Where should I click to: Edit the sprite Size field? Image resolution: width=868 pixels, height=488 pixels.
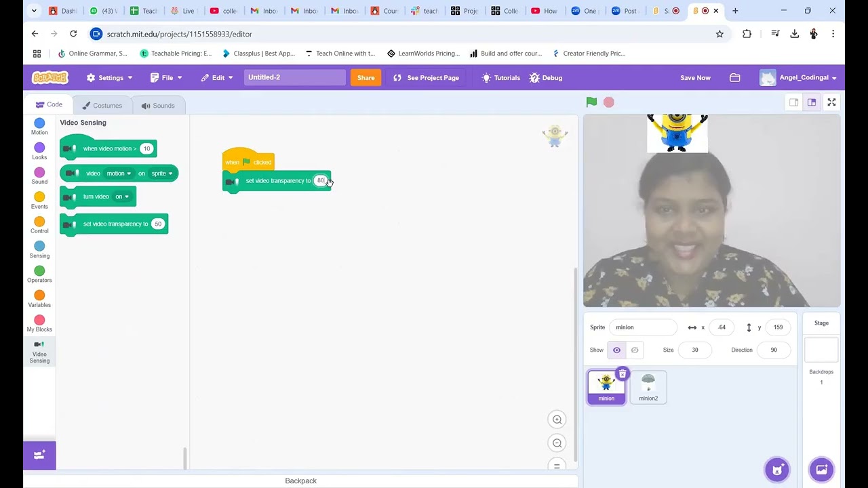694,350
